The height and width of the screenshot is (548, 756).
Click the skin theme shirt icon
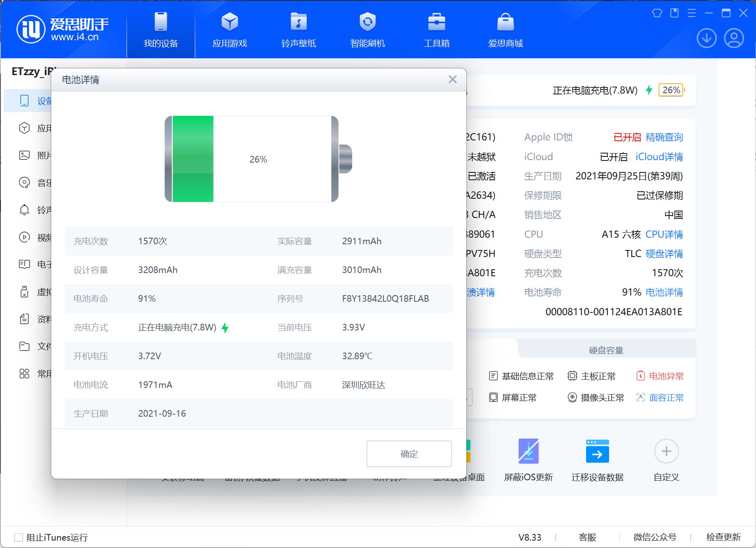click(x=657, y=13)
